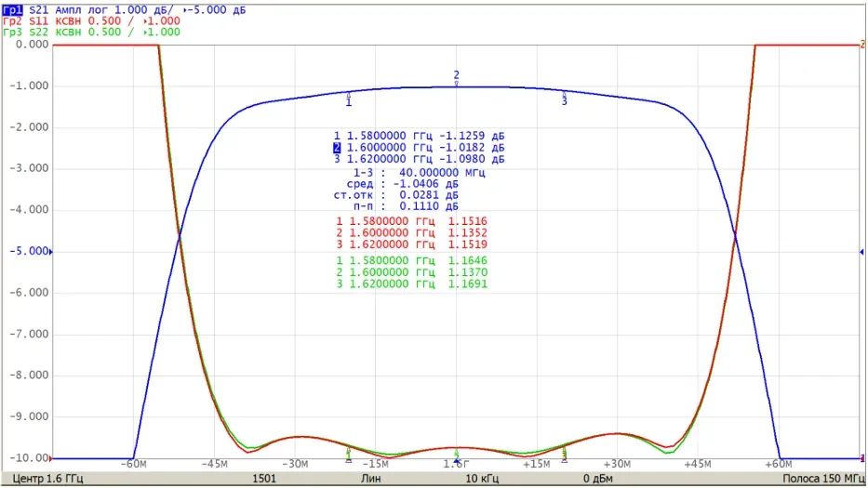868x488 pixels.
Task: Click 'Центр 1.6 ГГц' in the status bar
Action: pos(47,479)
